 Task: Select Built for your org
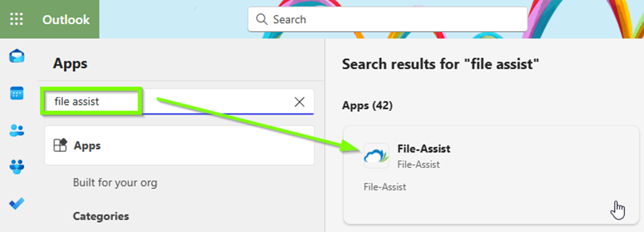115,182
